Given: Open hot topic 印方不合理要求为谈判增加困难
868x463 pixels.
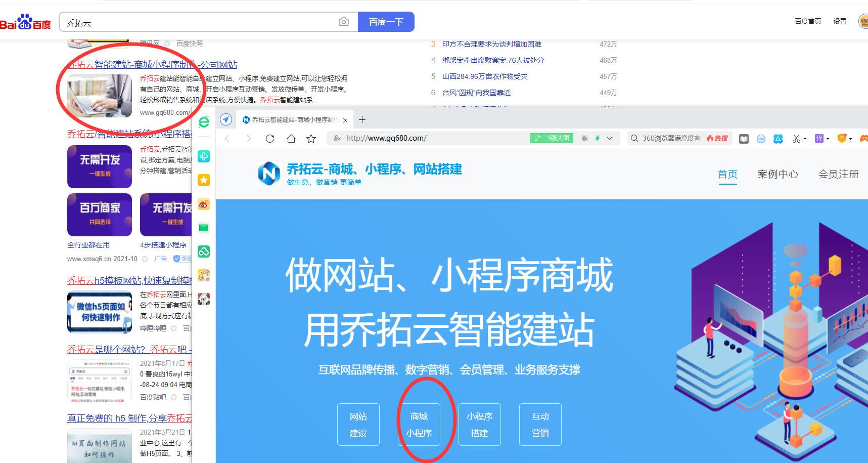Looking at the screenshot, I should click(492, 44).
